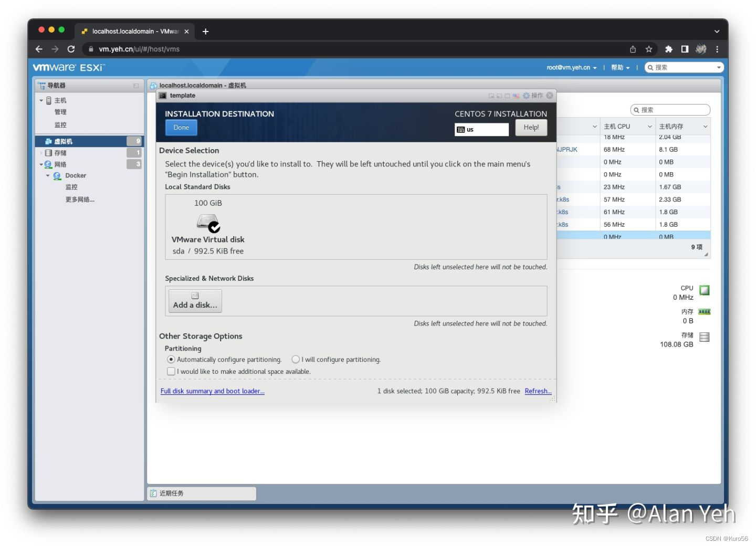Image resolution: width=756 pixels, height=546 pixels.
Task: Click the first console window size icon
Action: (491, 96)
